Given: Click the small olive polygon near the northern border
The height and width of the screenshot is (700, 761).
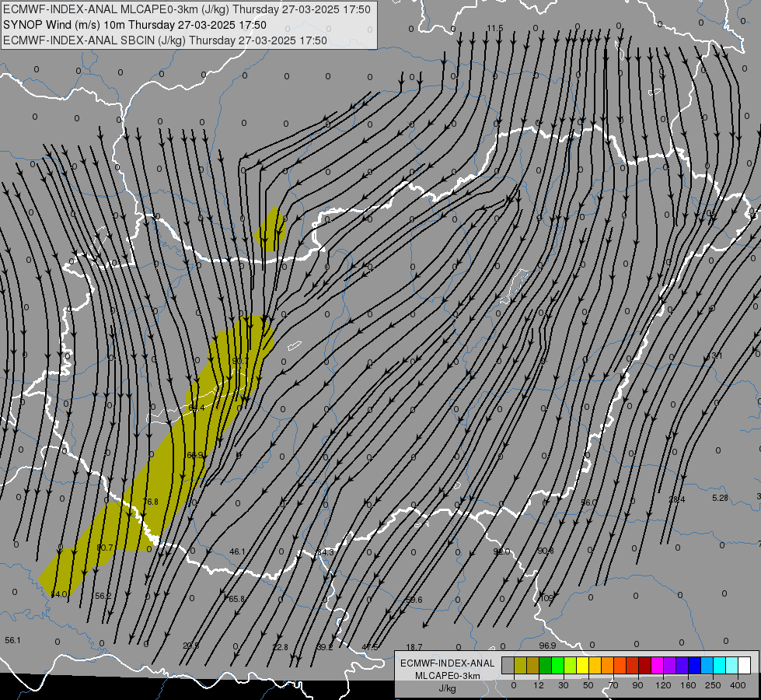Looking at the screenshot, I should pos(271,229).
